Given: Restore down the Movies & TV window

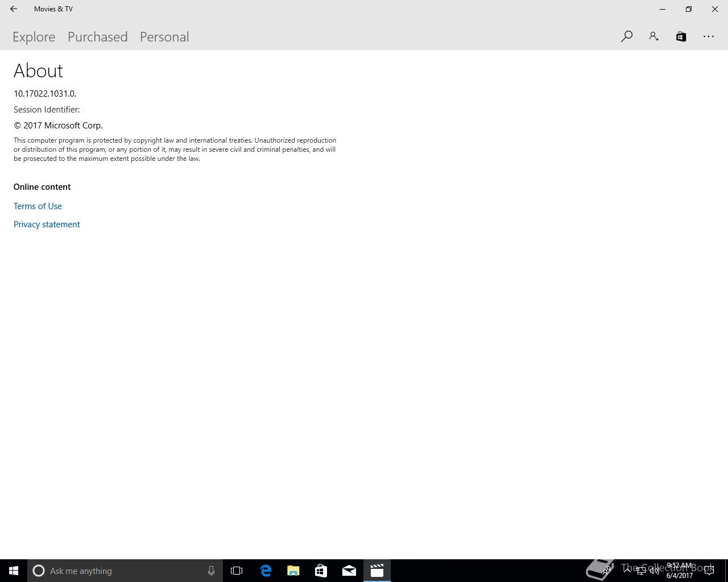Looking at the screenshot, I should point(689,9).
